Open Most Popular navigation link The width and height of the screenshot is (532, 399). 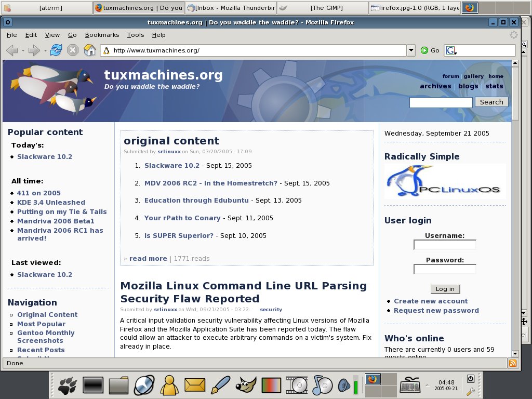tap(42, 324)
